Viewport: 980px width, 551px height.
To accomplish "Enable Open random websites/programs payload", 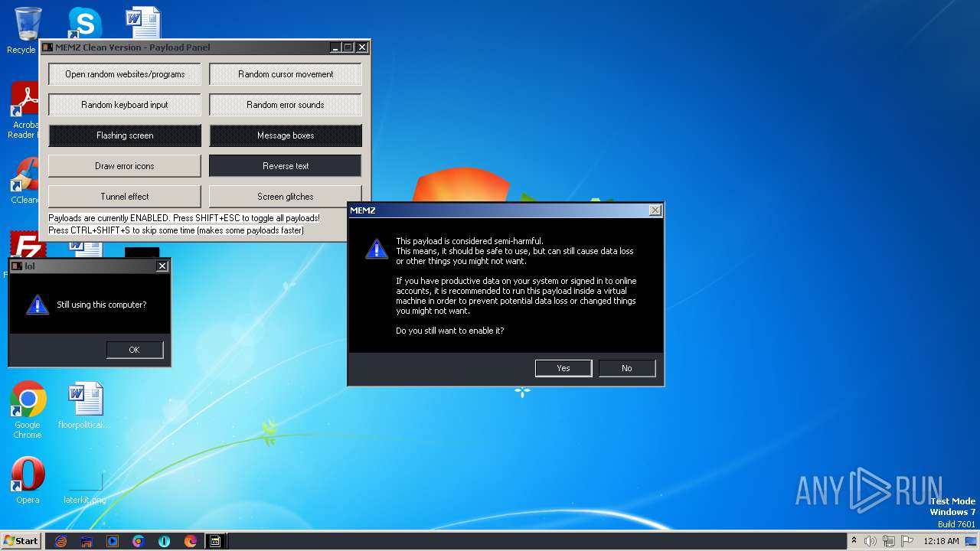I will [x=125, y=74].
